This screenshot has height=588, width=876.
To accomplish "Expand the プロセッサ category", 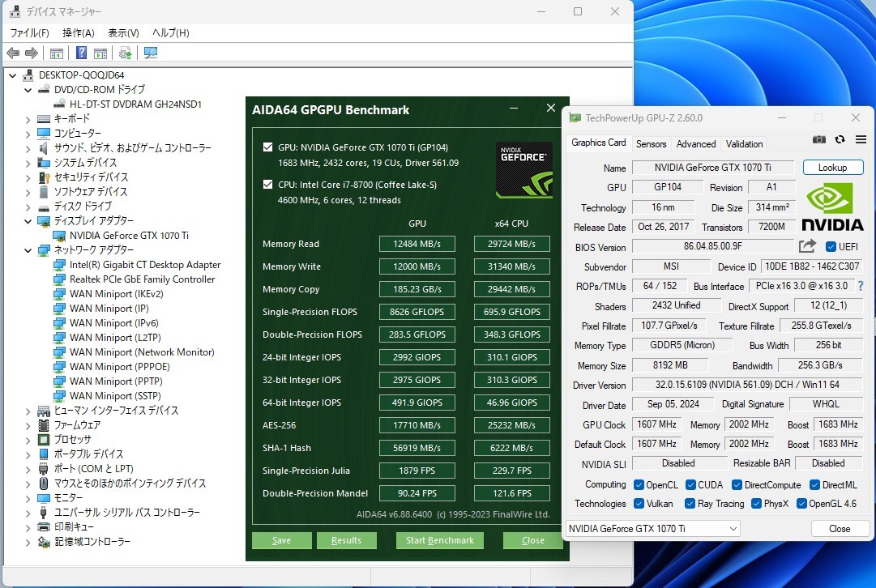I will [x=28, y=440].
